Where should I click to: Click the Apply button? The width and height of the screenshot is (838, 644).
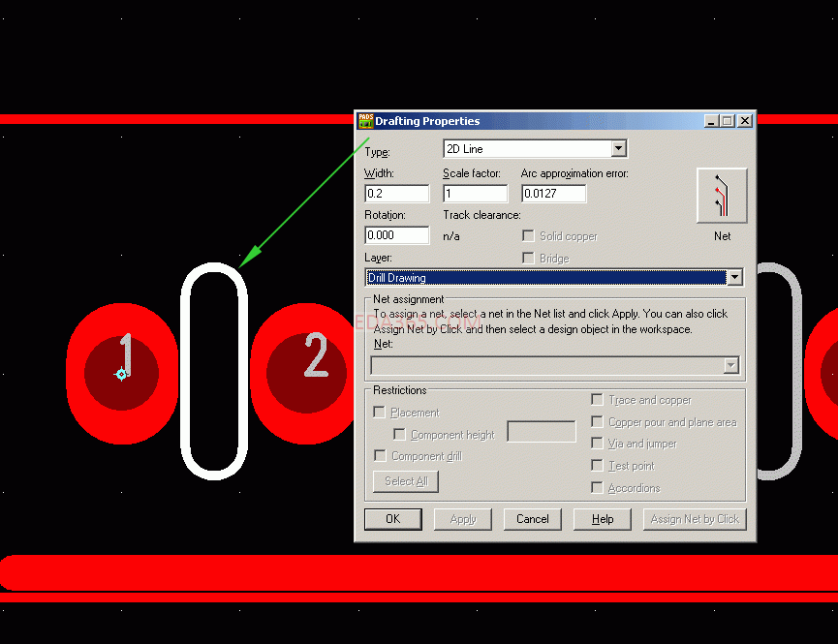[463, 519]
